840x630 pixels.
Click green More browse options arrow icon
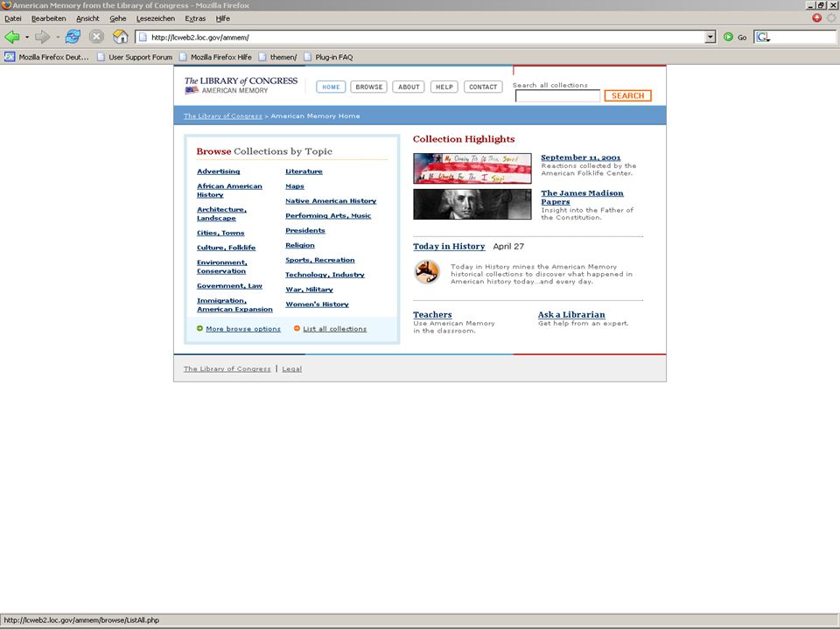coord(199,328)
